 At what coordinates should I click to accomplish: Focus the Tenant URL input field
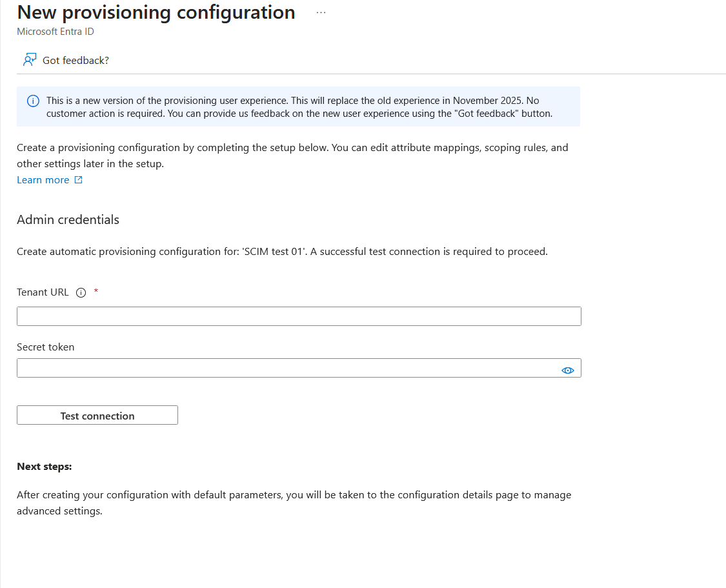coord(299,316)
